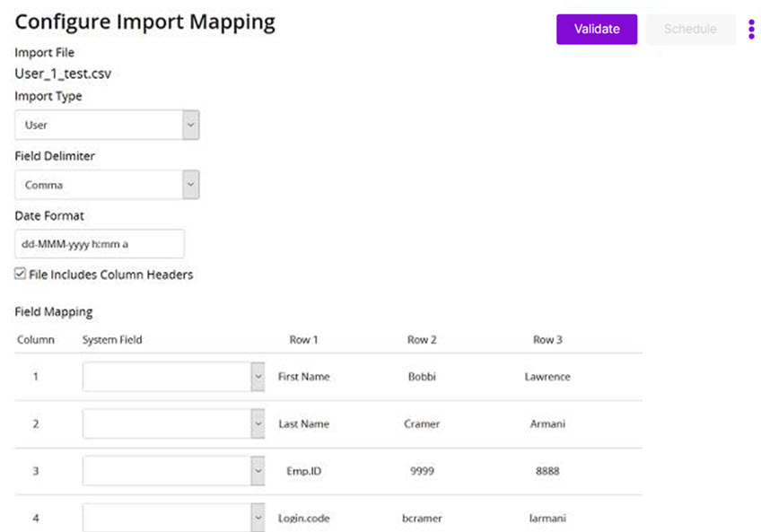The height and width of the screenshot is (532, 761).
Task: Open System Field dropdown for Last Name row
Action: point(173,423)
